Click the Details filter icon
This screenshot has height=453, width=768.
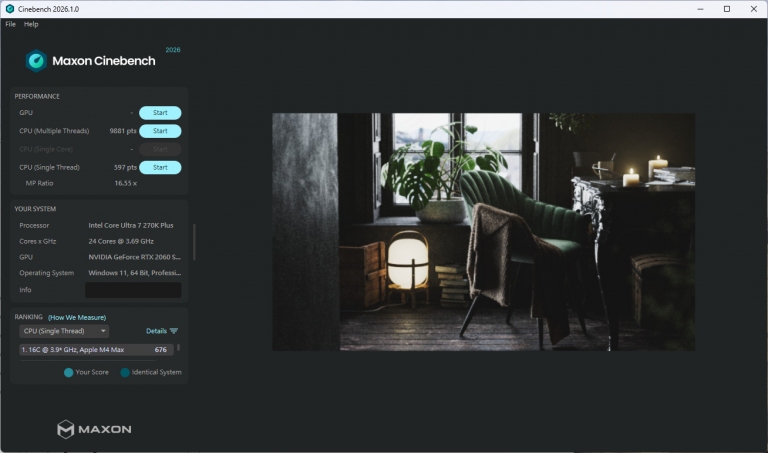[174, 331]
